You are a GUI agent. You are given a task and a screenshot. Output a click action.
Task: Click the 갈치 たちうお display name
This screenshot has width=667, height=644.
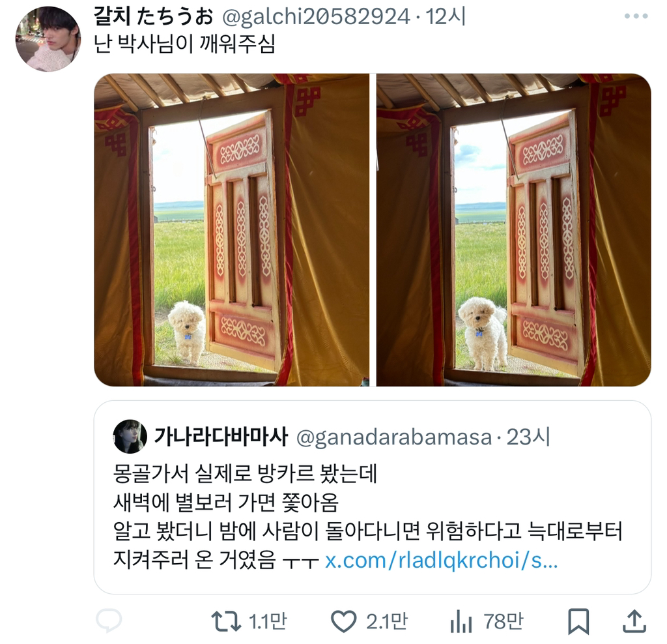(154, 16)
